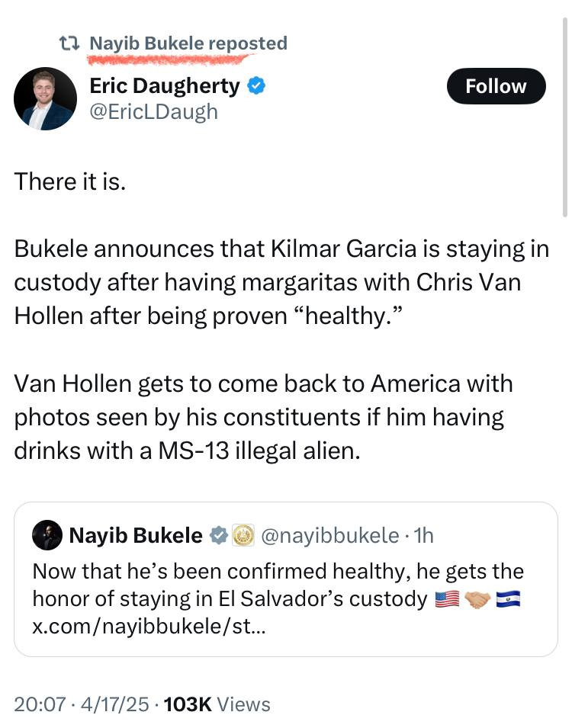This screenshot has height=728, width=572.
Task: Click Nayib Bukele's name in quoted post
Action: point(136,536)
